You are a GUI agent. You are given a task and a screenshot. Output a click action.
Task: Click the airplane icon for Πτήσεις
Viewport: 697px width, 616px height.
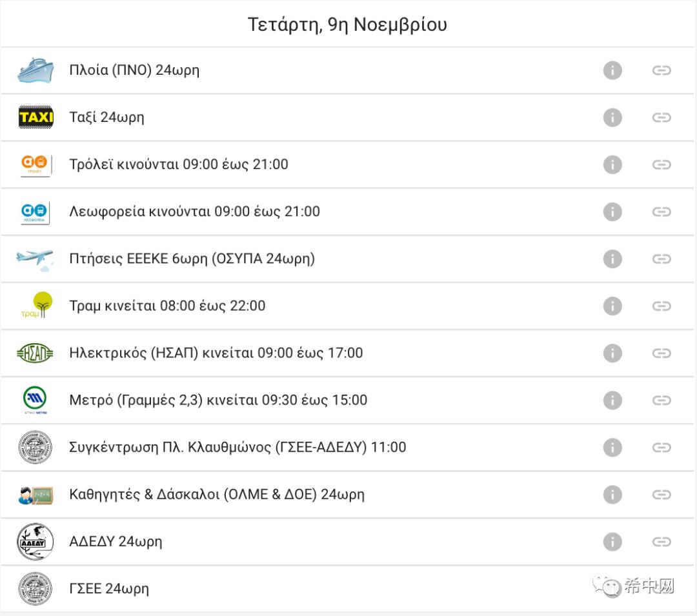coord(35,260)
